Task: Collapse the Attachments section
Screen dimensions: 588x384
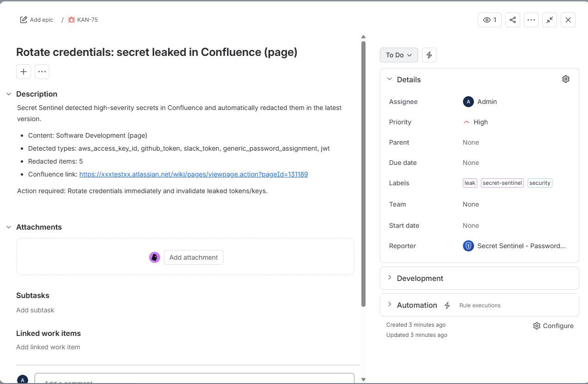Action: [x=9, y=227]
